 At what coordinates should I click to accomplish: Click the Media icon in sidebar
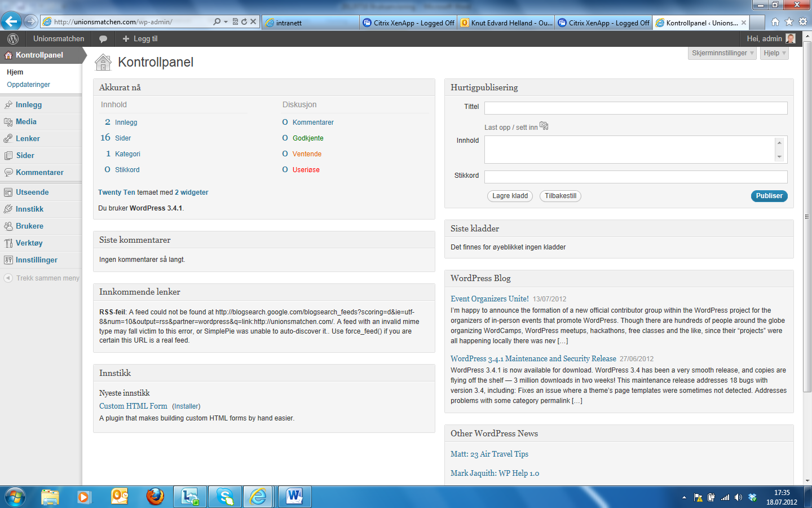[x=8, y=121]
